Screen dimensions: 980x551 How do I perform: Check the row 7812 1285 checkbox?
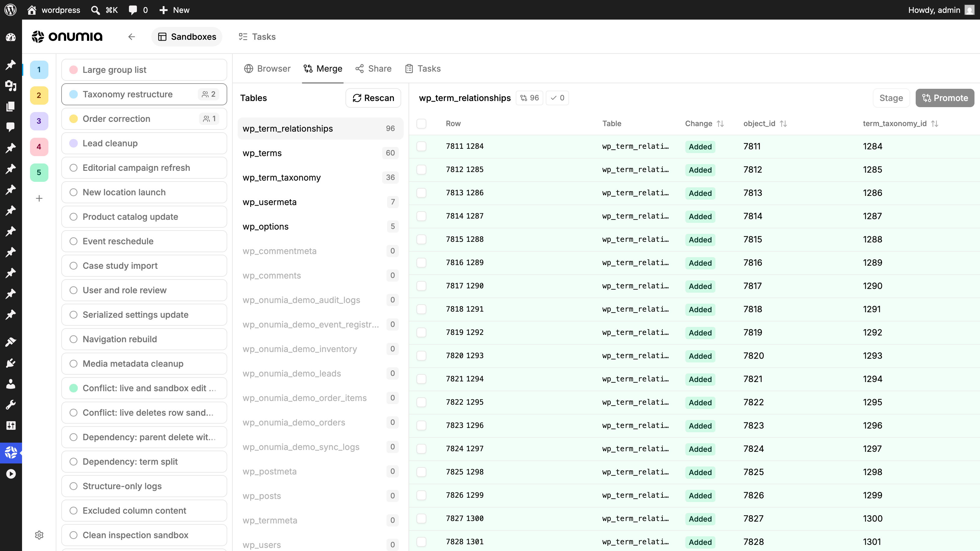(421, 170)
